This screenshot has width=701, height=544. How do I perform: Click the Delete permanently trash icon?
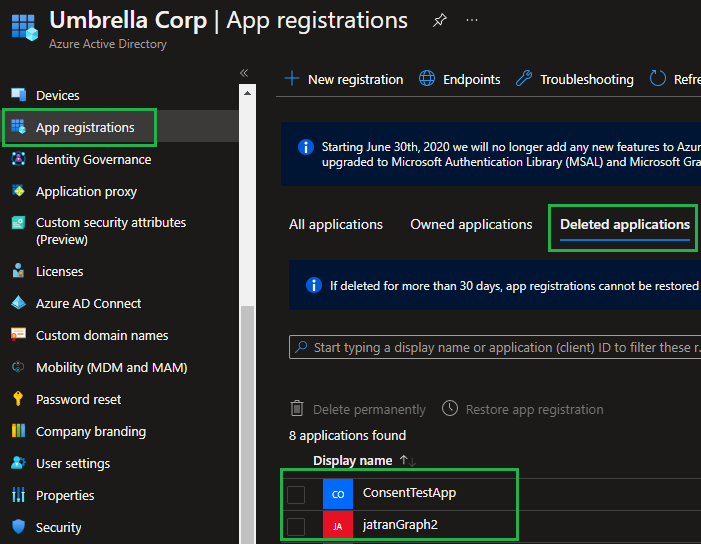coord(297,409)
